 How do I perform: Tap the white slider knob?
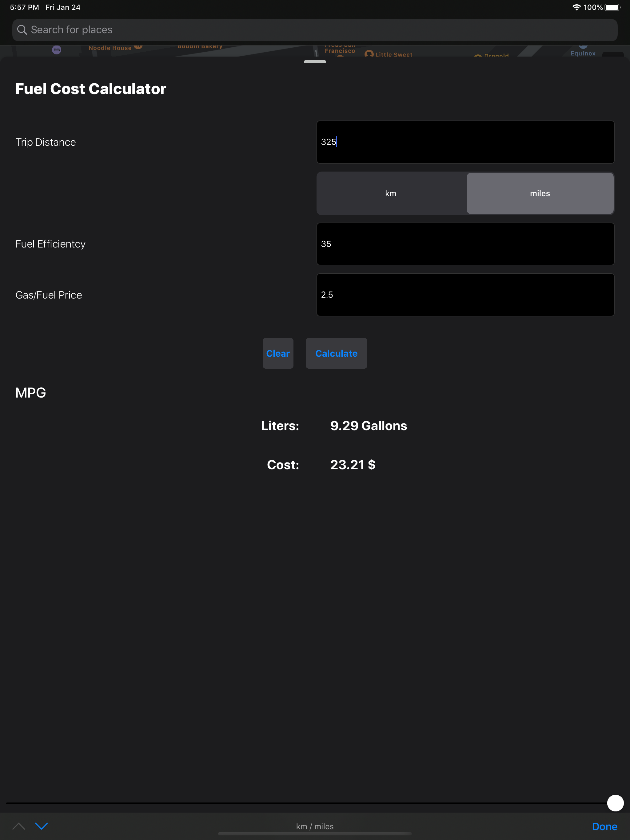click(x=615, y=803)
